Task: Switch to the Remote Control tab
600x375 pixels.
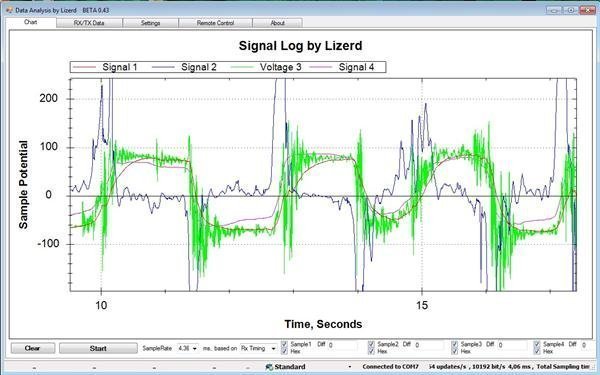Action: click(215, 23)
